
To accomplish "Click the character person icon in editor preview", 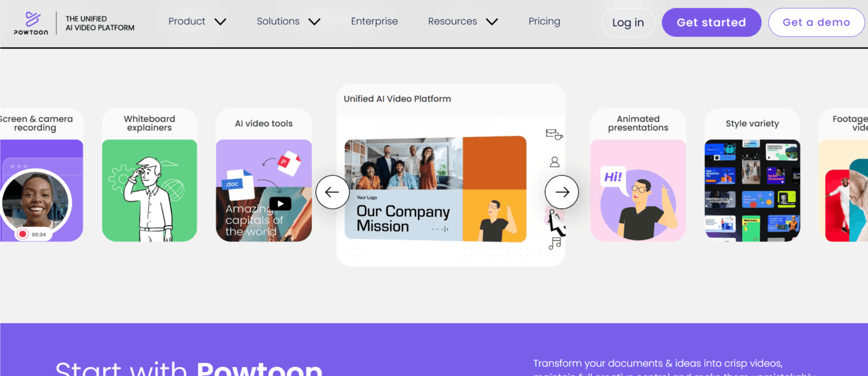I will 555,162.
